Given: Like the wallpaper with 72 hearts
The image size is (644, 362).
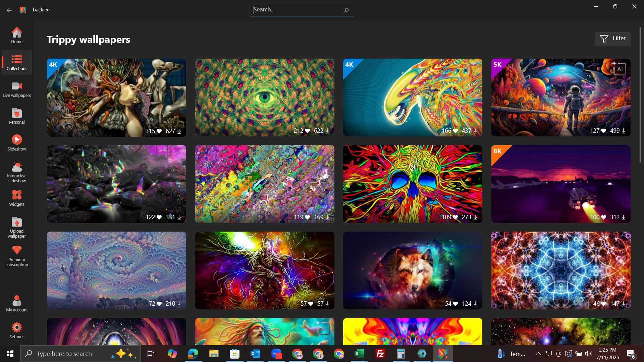Looking at the screenshot, I should tap(159, 304).
